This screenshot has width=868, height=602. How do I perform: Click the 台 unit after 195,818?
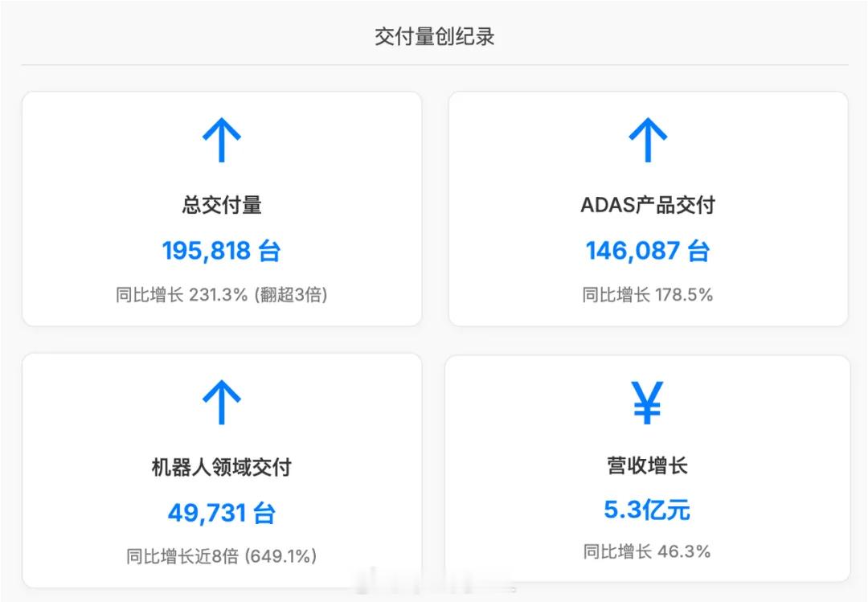[269, 251]
